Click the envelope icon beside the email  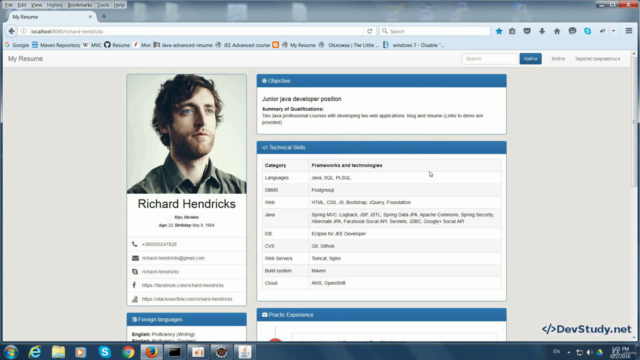coord(135,258)
